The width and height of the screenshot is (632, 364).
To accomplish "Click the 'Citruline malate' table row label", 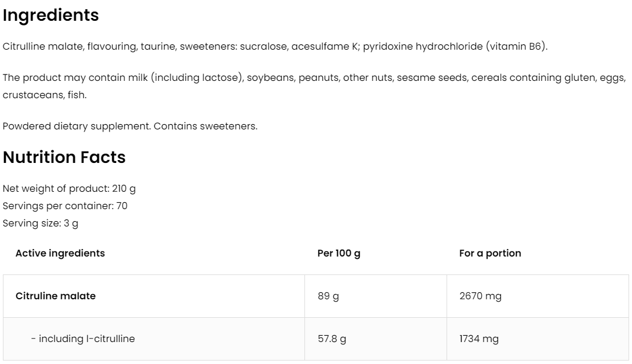I will 55,296.
